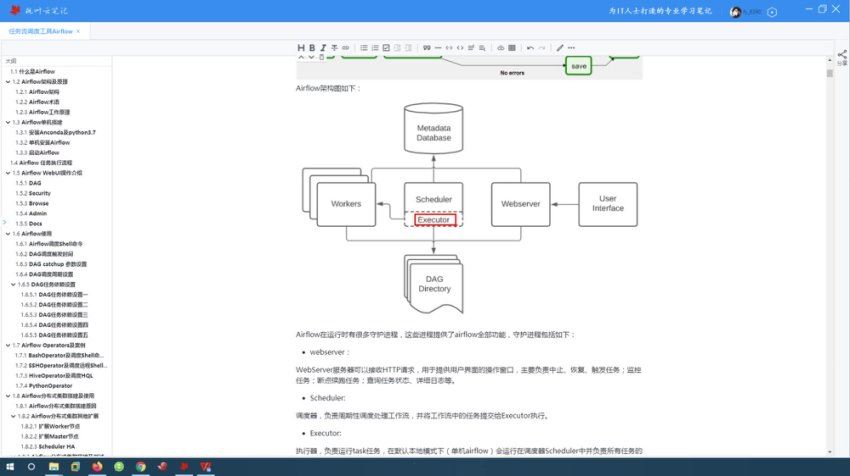Go to outline item 1.8.2.3 Scheduler HA
This screenshot has width=850, height=476.
tap(48, 447)
